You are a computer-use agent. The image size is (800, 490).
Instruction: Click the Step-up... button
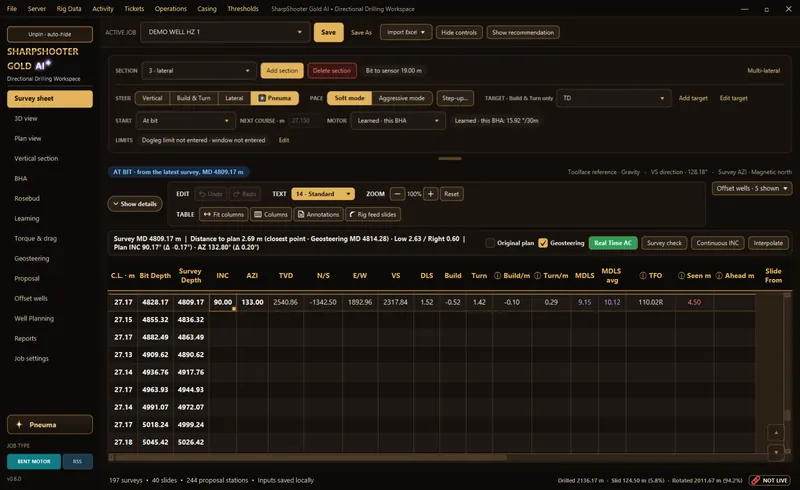455,98
